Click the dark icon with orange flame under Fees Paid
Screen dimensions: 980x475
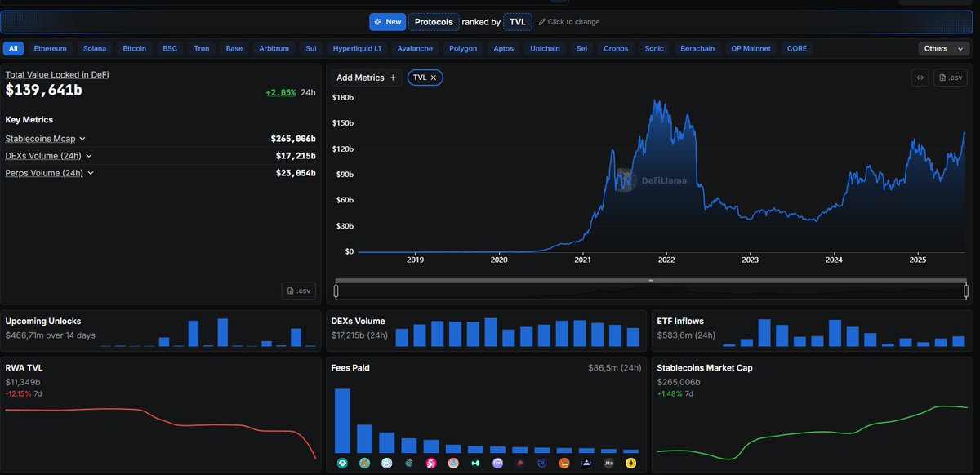520,463
